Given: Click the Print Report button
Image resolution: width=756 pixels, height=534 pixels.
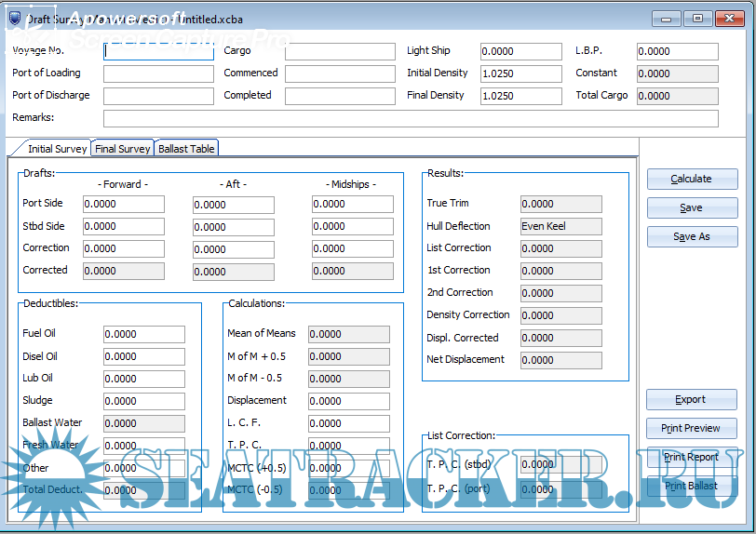Looking at the screenshot, I should 691,457.
